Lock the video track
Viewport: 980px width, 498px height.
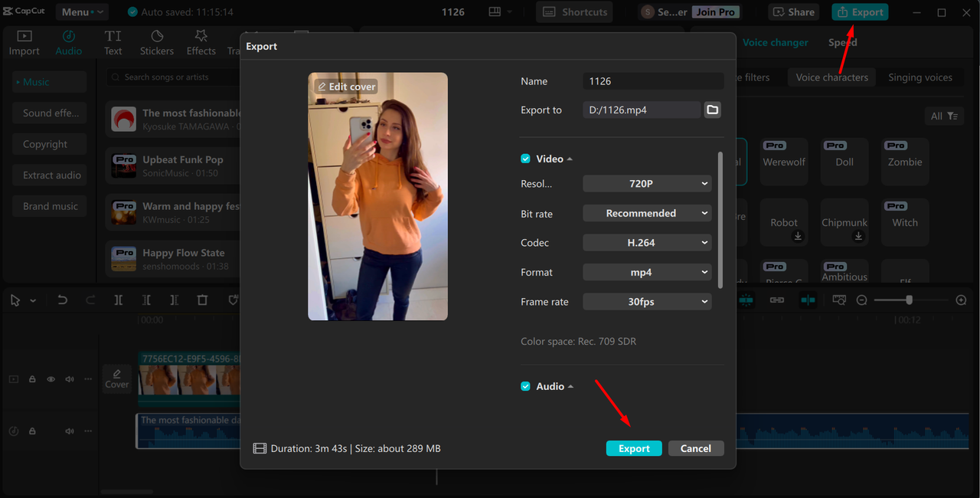click(x=32, y=379)
